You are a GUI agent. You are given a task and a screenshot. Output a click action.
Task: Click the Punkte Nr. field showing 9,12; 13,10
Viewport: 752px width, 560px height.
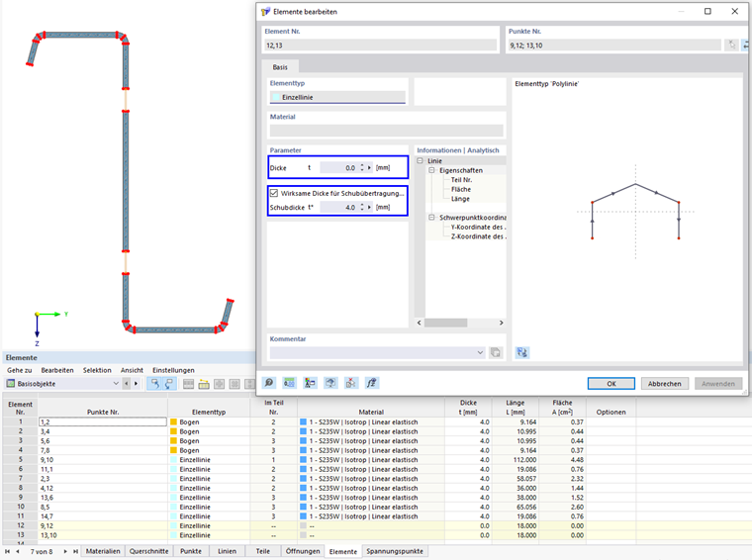pos(614,46)
